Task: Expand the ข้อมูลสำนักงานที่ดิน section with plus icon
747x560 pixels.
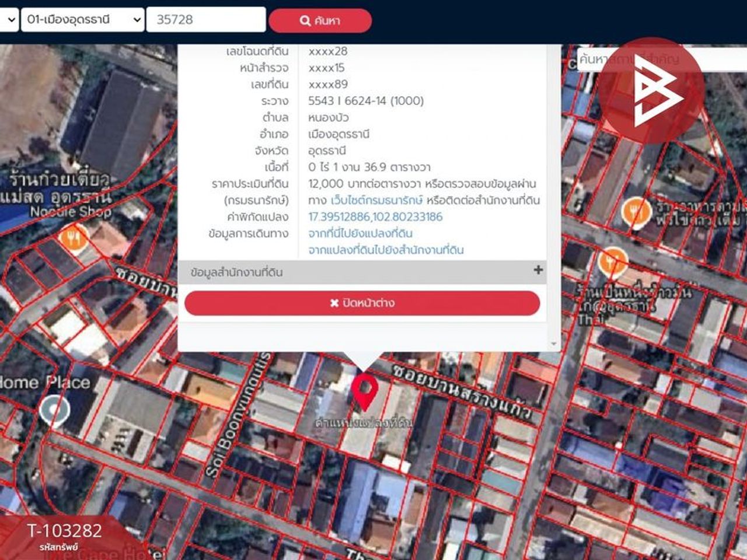Action: click(x=537, y=270)
